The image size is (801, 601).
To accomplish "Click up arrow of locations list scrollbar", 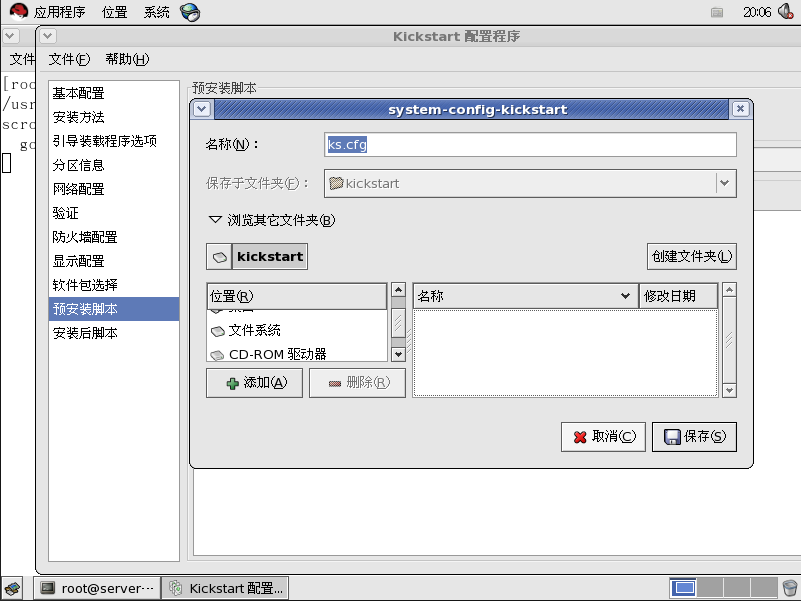I will pos(398,290).
